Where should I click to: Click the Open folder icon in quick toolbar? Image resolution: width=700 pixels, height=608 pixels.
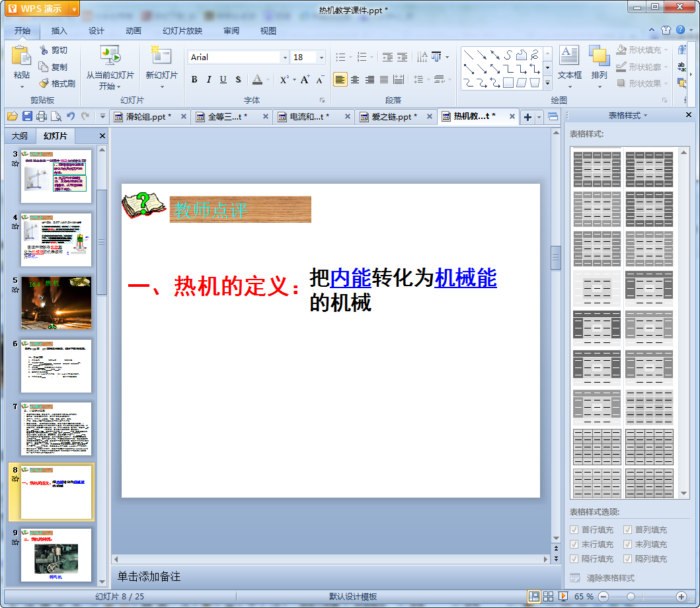point(13,116)
